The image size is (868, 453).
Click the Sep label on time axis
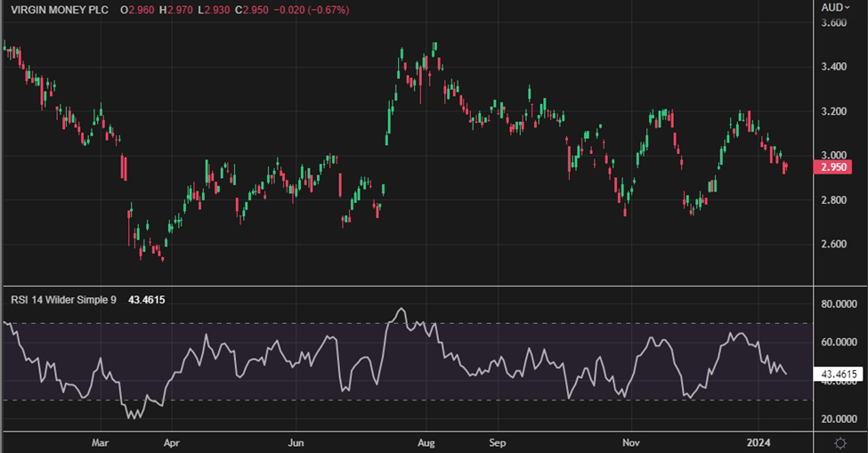497,442
